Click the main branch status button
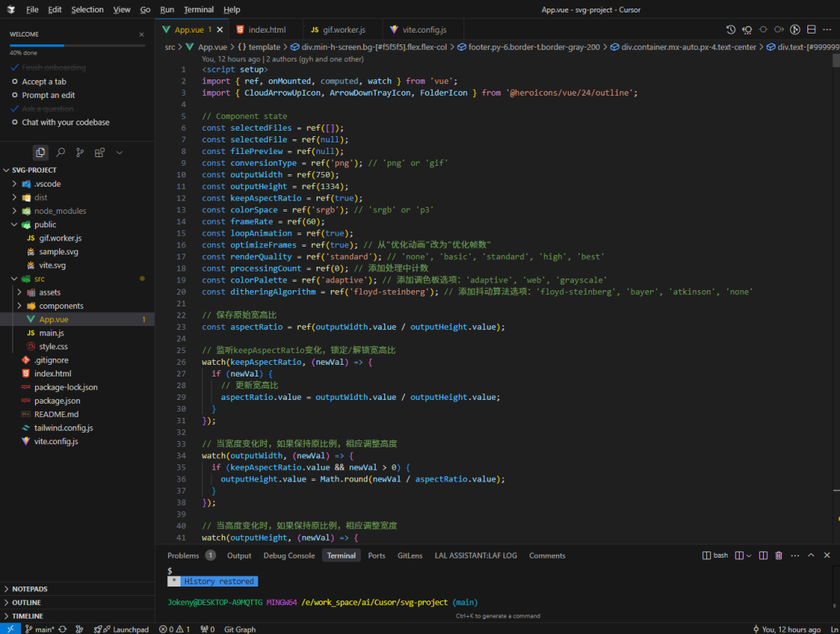Screen dimensions: 840x634 [40, 629]
